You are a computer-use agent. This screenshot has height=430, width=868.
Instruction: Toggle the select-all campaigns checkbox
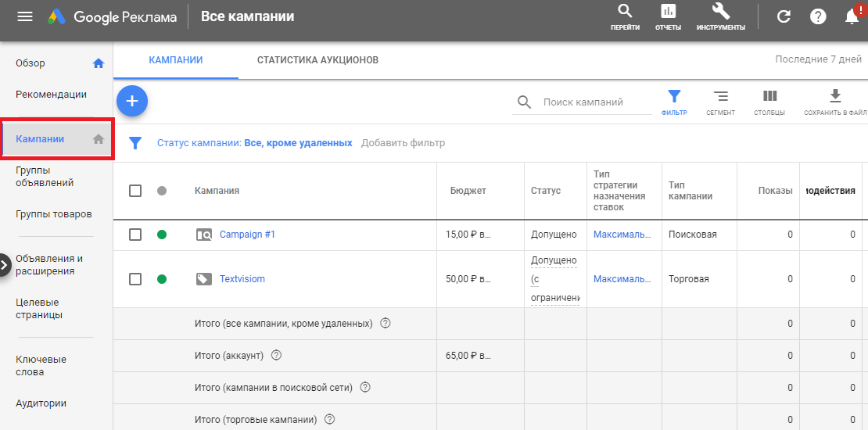point(135,191)
